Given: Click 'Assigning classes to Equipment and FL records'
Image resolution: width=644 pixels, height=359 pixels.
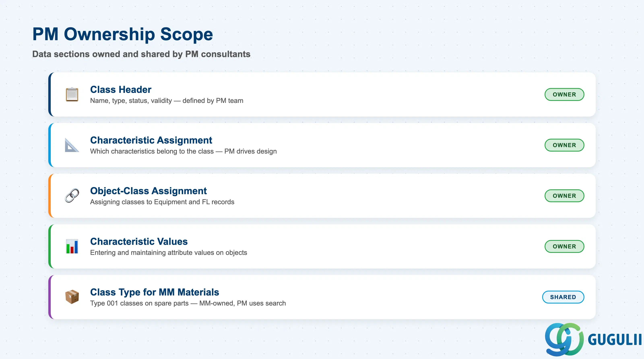Looking at the screenshot, I should click(x=162, y=202).
